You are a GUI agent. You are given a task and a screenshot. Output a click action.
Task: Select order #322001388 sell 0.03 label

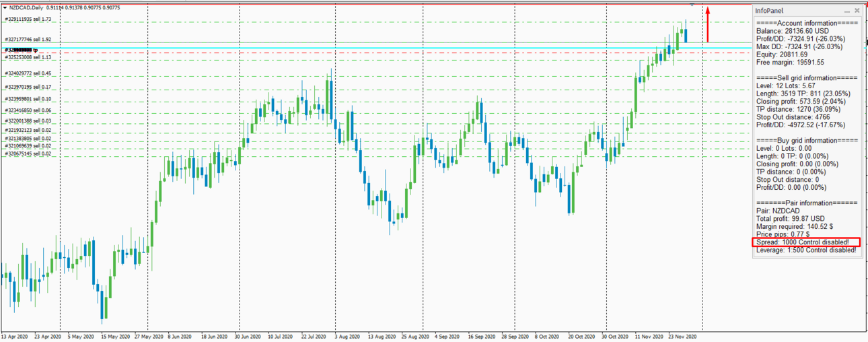pos(28,121)
